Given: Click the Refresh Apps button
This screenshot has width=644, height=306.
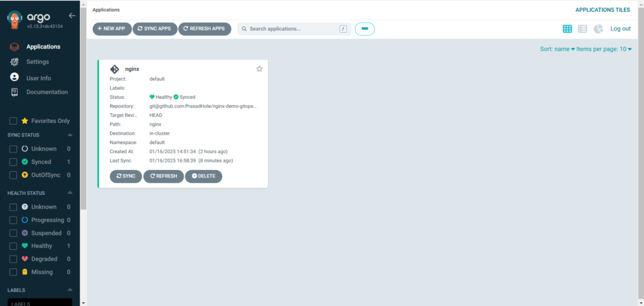Looking at the screenshot, I should (204, 29).
